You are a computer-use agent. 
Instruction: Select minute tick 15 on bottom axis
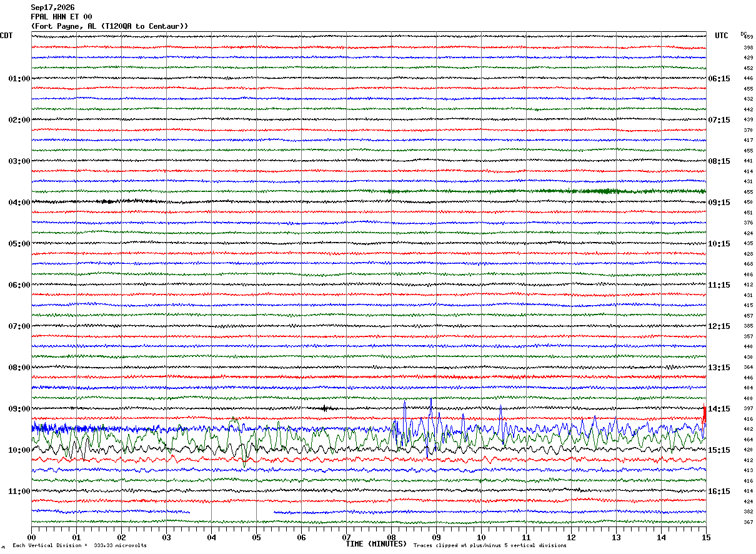pyautogui.click(x=705, y=537)
